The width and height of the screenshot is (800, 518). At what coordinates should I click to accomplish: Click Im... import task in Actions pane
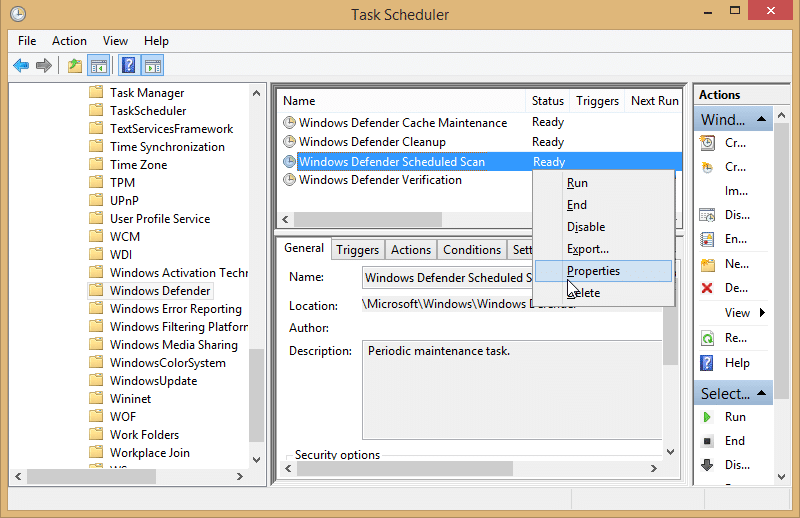tap(736, 191)
